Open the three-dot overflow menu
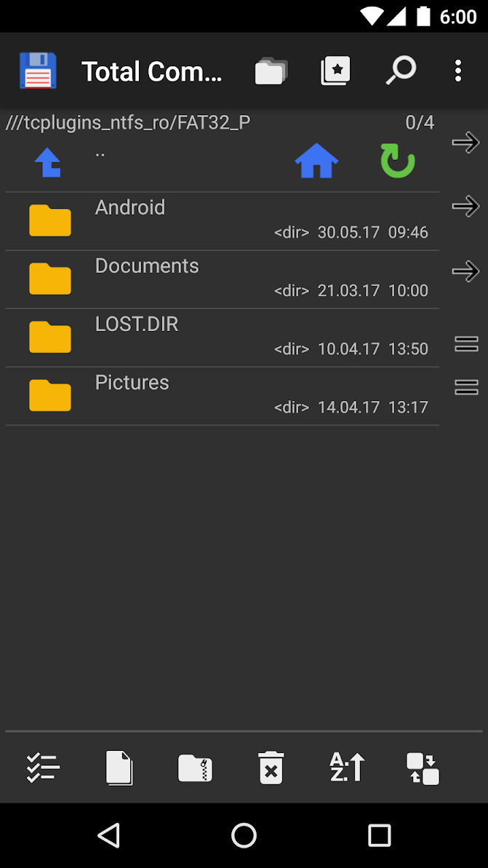The width and height of the screenshot is (488, 868). [x=457, y=71]
